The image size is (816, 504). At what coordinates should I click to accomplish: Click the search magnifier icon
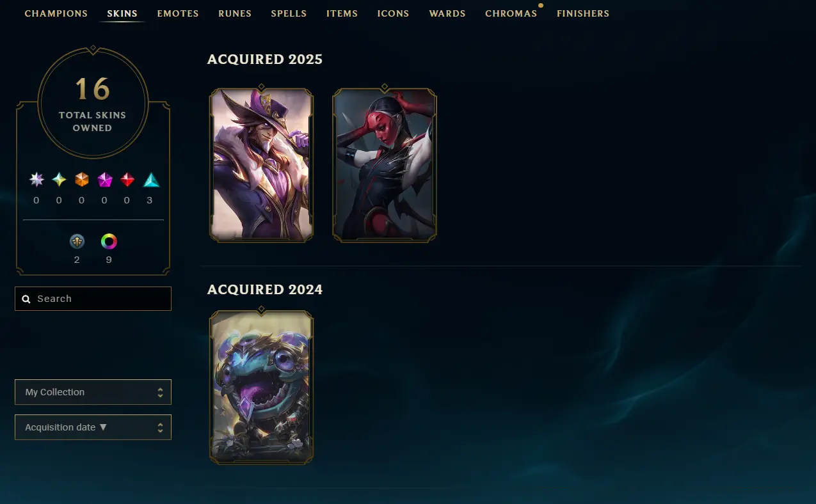[26, 299]
